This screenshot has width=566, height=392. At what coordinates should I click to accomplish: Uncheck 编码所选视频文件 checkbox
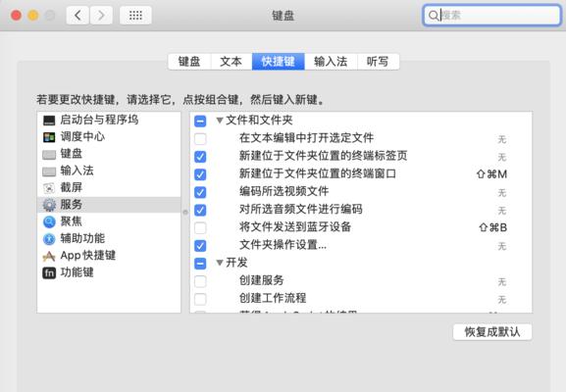click(x=200, y=192)
